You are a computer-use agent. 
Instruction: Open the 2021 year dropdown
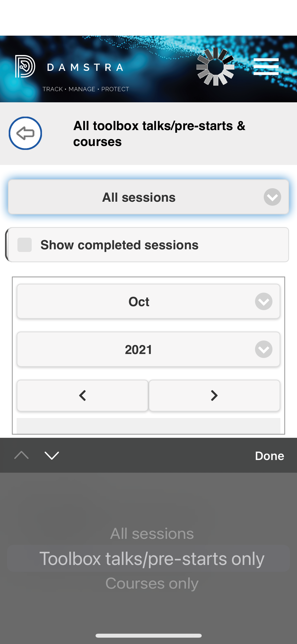click(148, 349)
